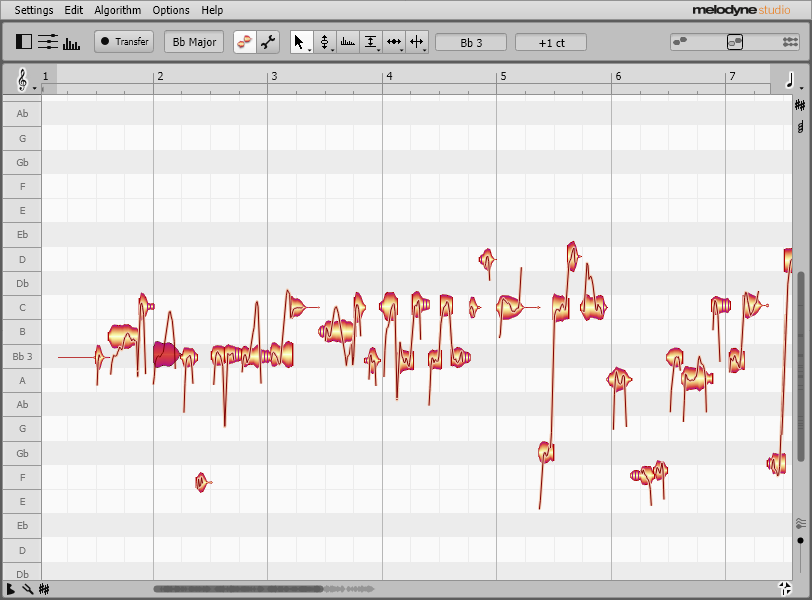Select the pitch tool
The width and height of the screenshot is (812, 600).
[x=324, y=42]
